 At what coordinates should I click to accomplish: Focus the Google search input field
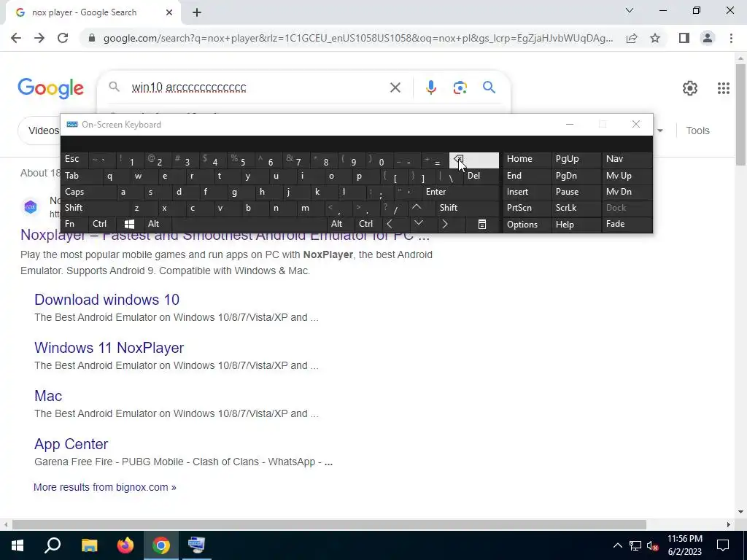(258, 87)
